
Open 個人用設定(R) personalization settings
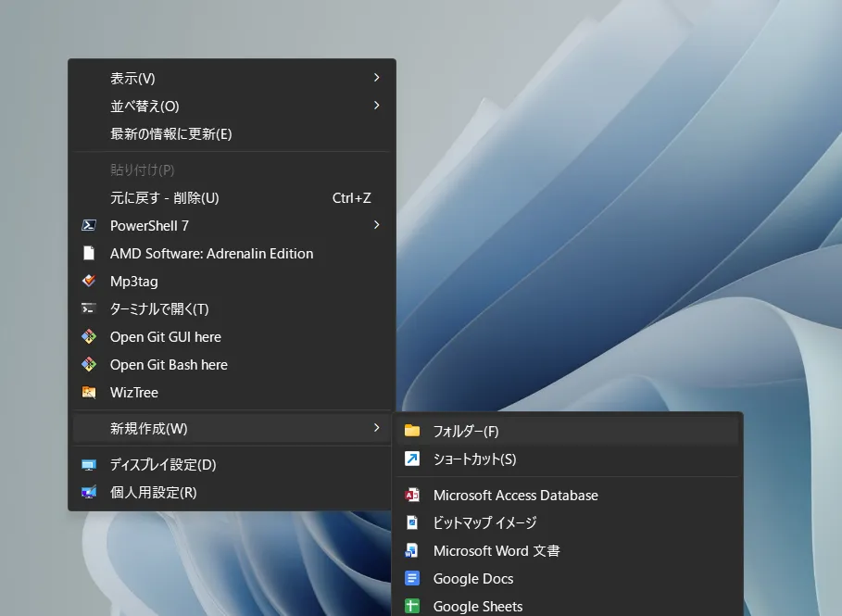(153, 492)
